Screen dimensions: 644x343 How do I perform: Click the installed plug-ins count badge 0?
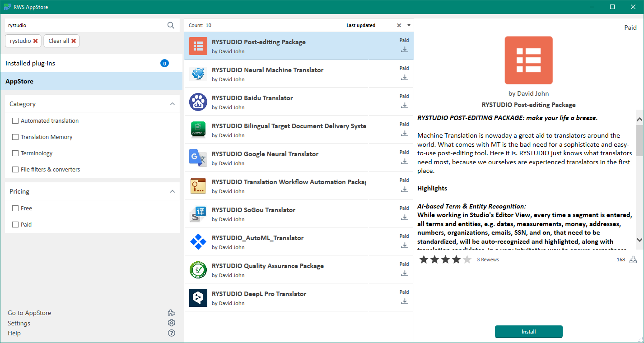pyautogui.click(x=164, y=63)
